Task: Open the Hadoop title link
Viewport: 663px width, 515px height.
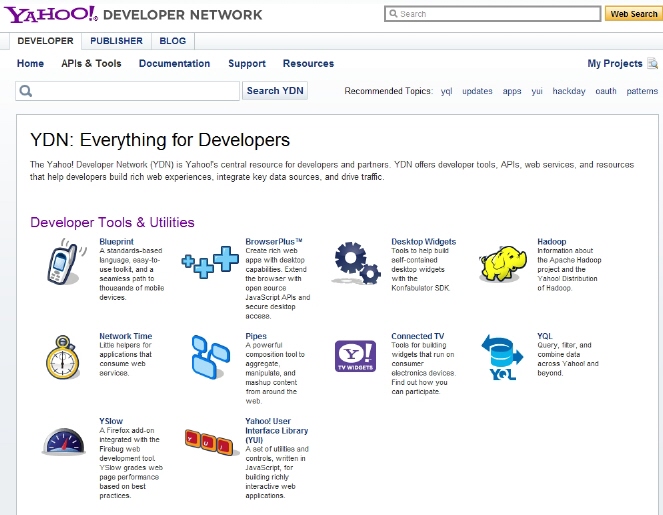Action: [x=552, y=241]
